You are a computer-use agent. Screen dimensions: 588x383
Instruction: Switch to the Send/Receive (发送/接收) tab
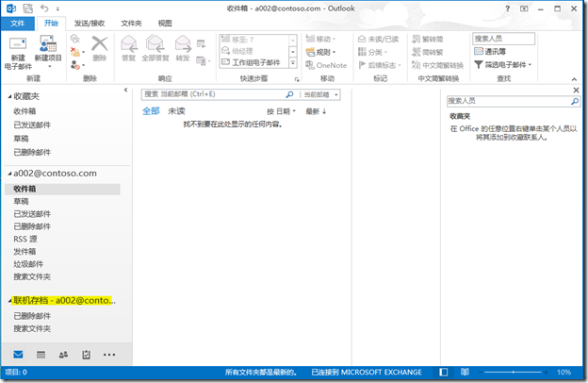(x=90, y=24)
